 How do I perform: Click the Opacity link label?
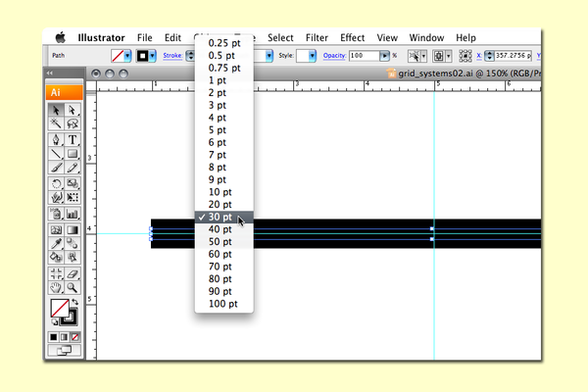tap(335, 57)
